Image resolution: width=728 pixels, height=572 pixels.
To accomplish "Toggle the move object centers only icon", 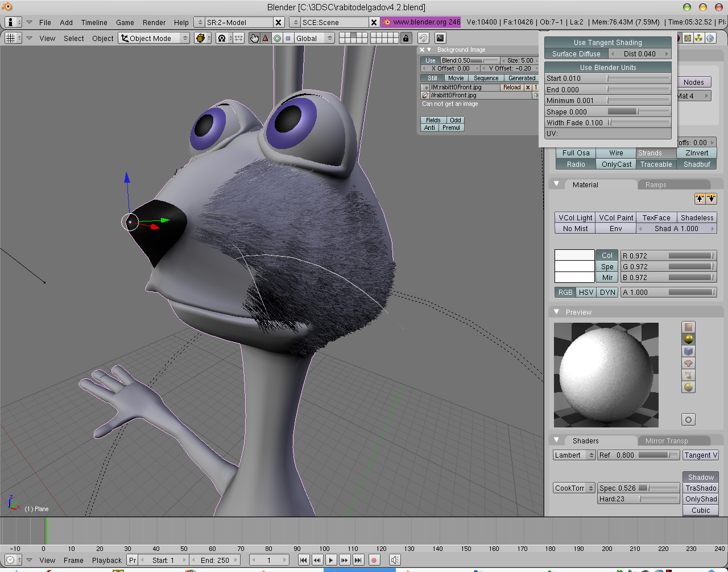I will click(239, 38).
